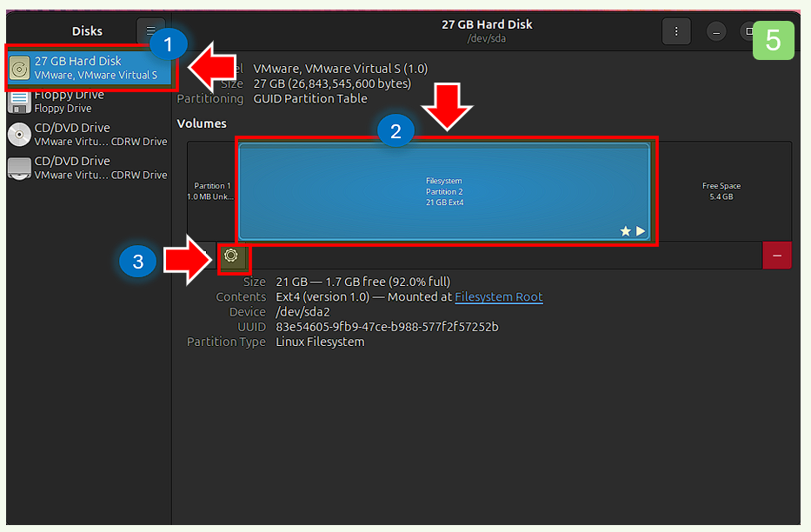Select the first CD/DVD Drive entry
This screenshot has height=532, width=811.
pyautogui.click(x=89, y=135)
